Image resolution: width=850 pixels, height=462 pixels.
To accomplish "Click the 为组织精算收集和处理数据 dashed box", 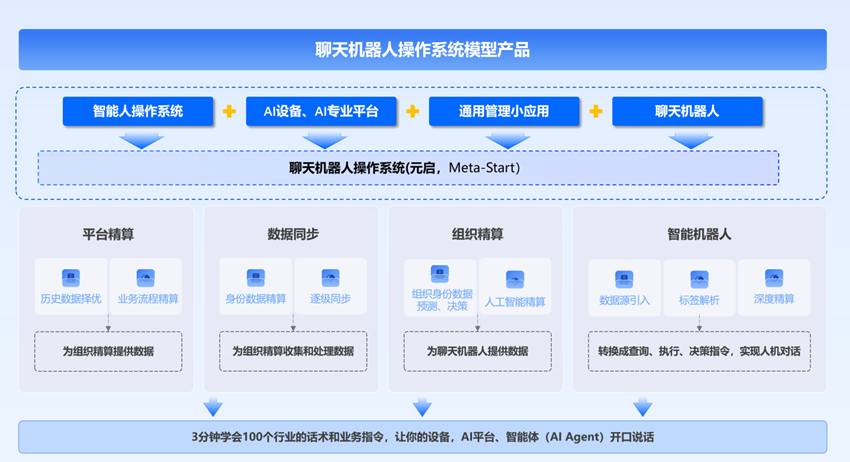I will pyautogui.click(x=293, y=351).
